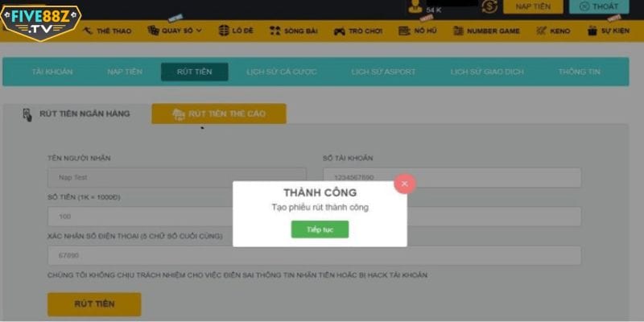The image size is (644, 322).
Task: Click the Thoát logout button
Action: [x=599, y=6]
